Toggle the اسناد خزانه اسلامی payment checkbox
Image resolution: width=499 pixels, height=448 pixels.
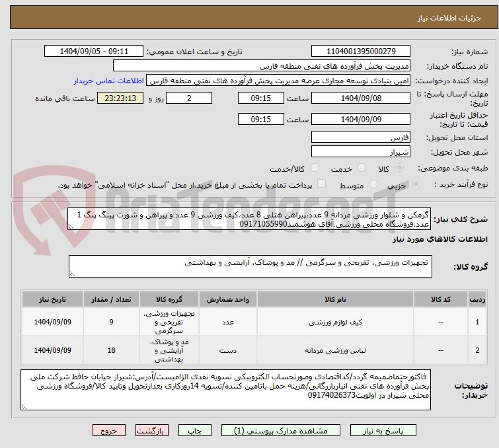321,184
